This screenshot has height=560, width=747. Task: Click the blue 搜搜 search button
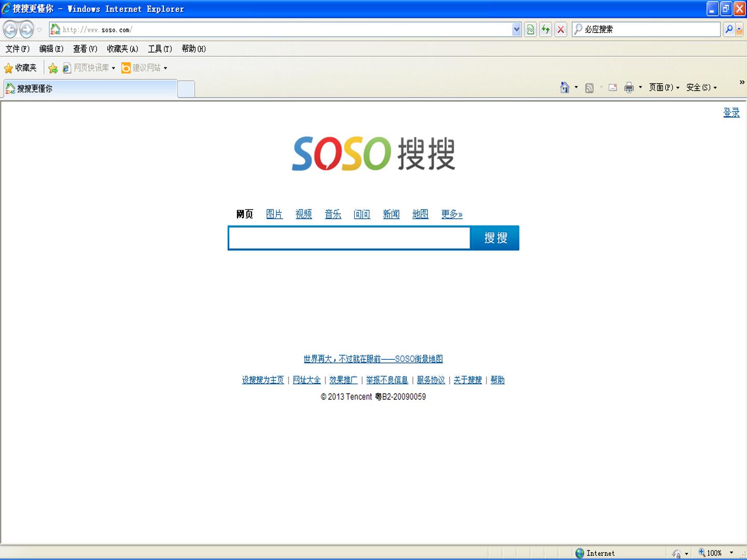click(x=495, y=238)
